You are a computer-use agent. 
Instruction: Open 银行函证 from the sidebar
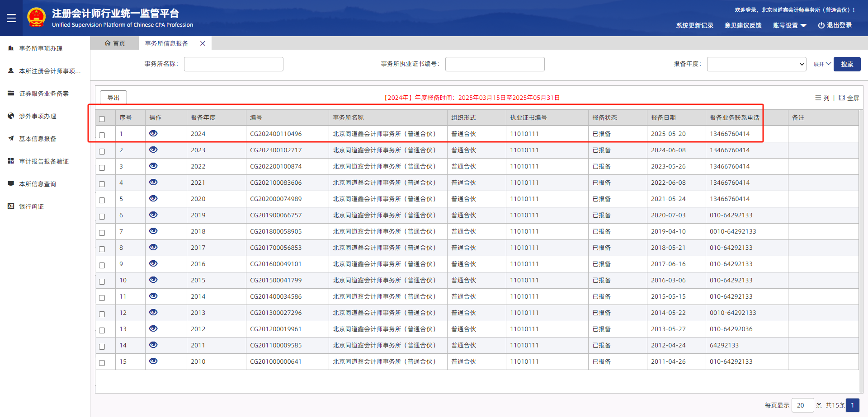coord(31,206)
